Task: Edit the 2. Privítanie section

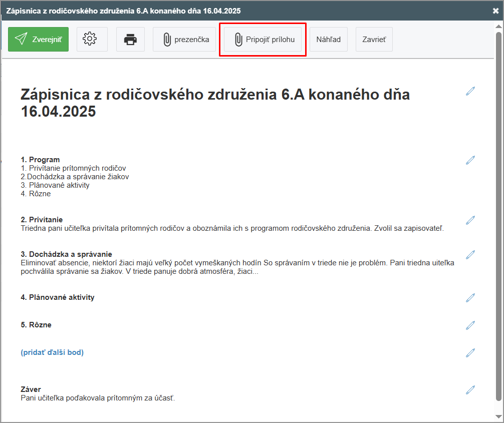Action: click(x=470, y=220)
